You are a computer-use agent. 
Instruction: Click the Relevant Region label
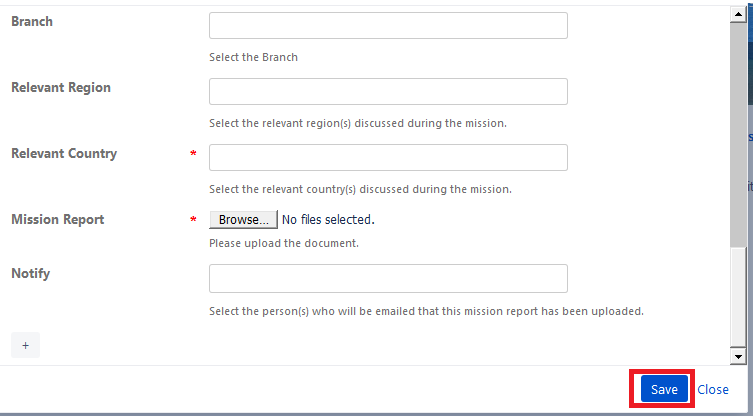(61, 87)
